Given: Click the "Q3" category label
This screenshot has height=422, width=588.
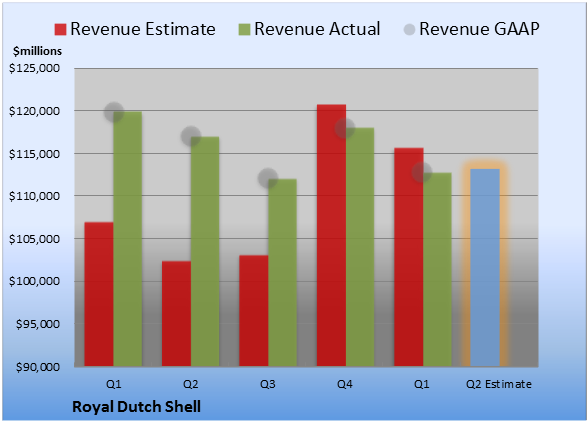Looking at the screenshot, I should (268, 384).
